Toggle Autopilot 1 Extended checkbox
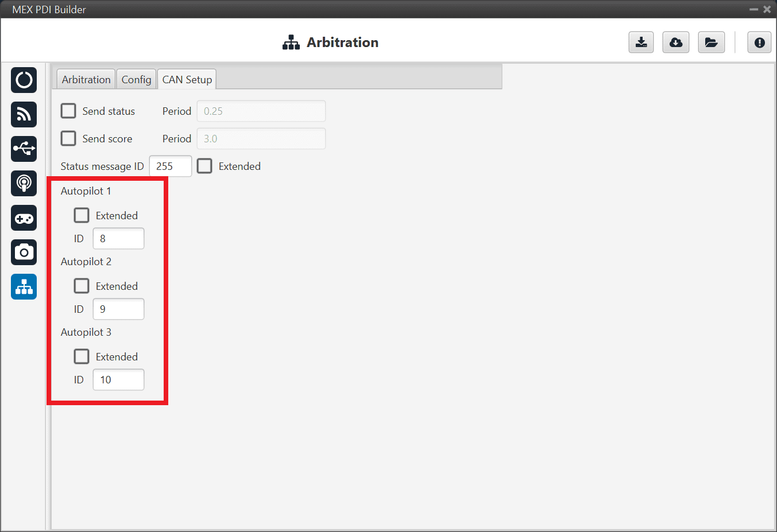The height and width of the screenshot is (532, 777). [x=82, y=215]
